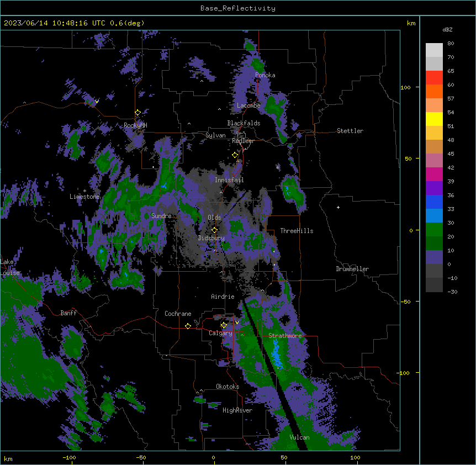
Task: Click the Blackfalds label
Action: click(244, 123)
